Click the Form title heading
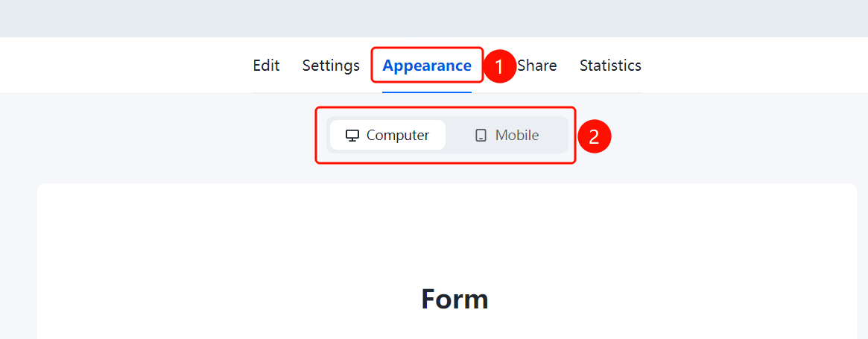Image resolution: width=868 pixels, height=339 pixels. (x=454, y=299)
